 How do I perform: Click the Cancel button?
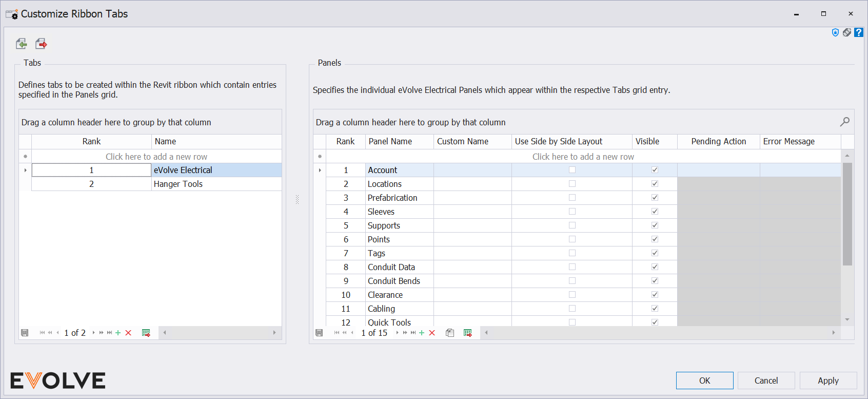pyautogui.click(x=766, y=381)
